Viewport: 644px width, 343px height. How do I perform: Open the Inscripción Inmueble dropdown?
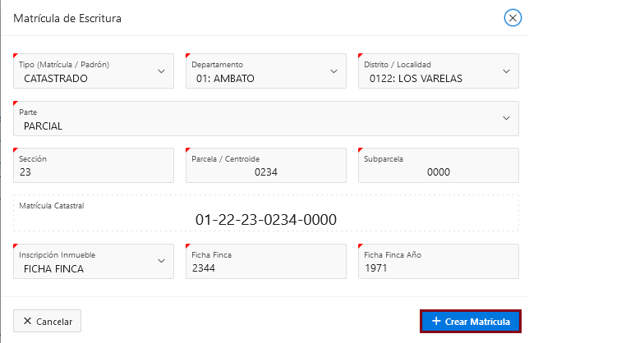click(94, 261)
